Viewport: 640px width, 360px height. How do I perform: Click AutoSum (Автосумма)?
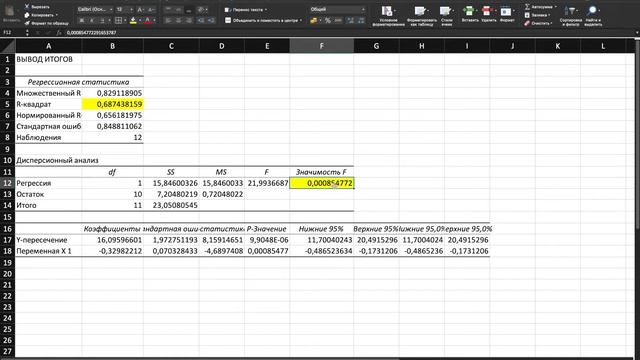point(541,7)
